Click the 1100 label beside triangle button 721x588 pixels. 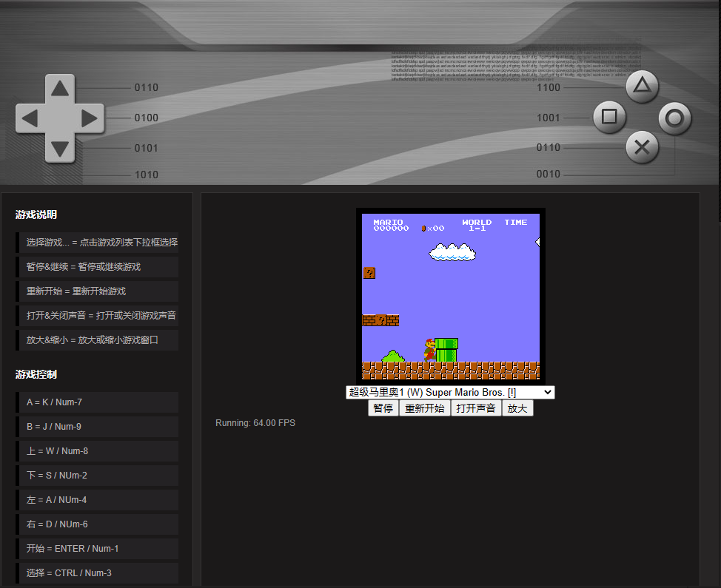pyautogui.click(x=548, y=87)
